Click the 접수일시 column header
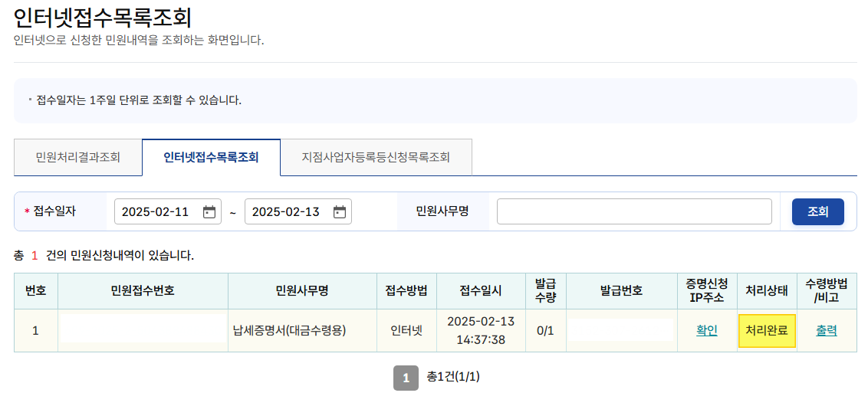This screenshot has height=406, width=868. 480,291
